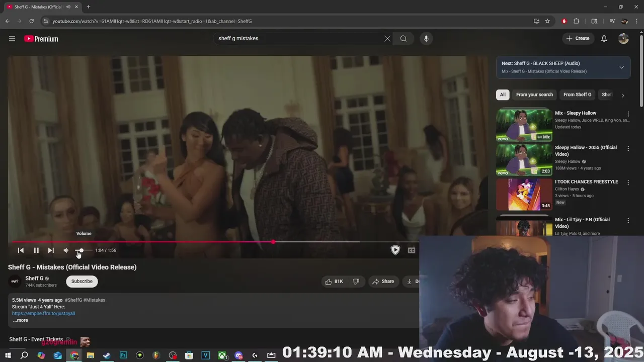Select the All filter chip
The width and height of the screenshot is (644, 362).
click(503, 95)
